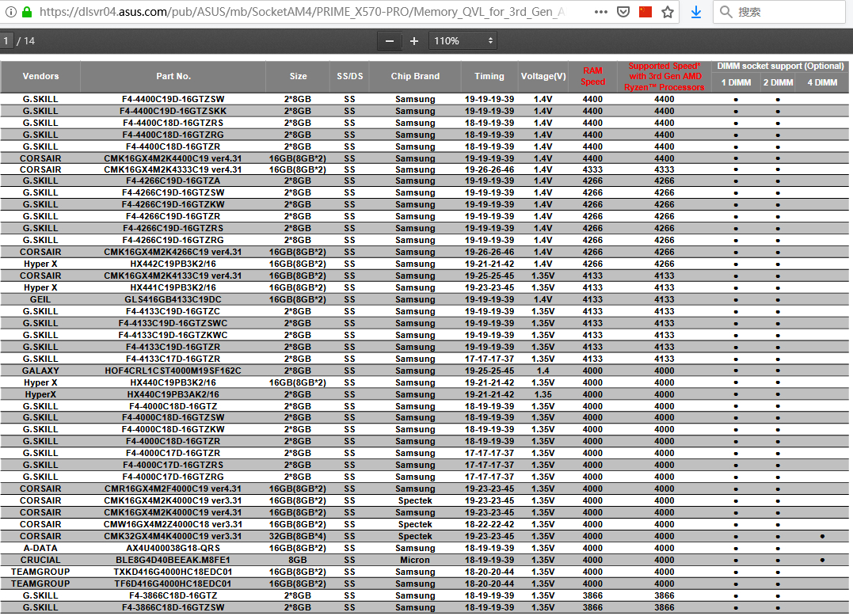Select part number CMK16GX4M2K4400C19 ver4.31

173,158
